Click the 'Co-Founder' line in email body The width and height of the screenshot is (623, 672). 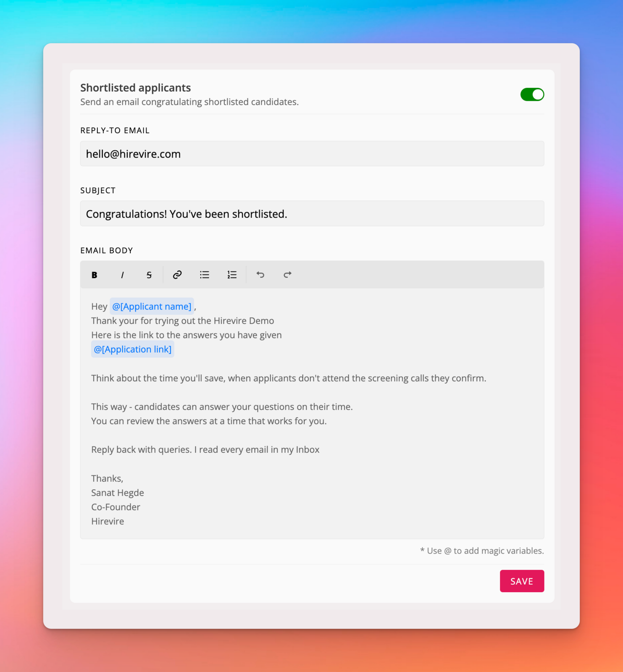tap(116, 507)
